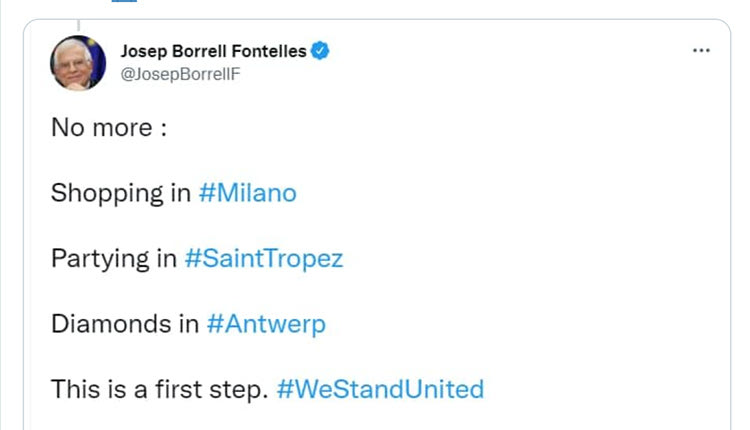Screen dimensions: 750x430
Task: Click the "This is a first step." sentence
Action: 159,388
